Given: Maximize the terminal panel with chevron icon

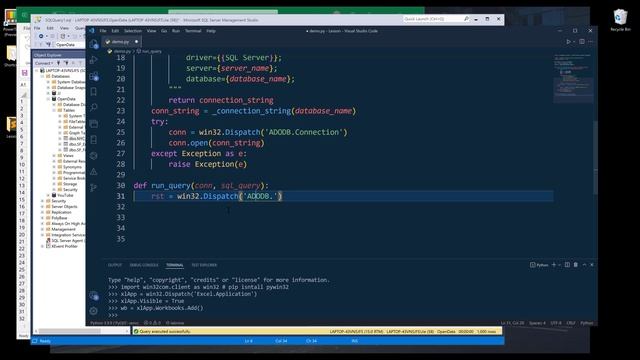Looking at the screenshot, I should 584,265.
